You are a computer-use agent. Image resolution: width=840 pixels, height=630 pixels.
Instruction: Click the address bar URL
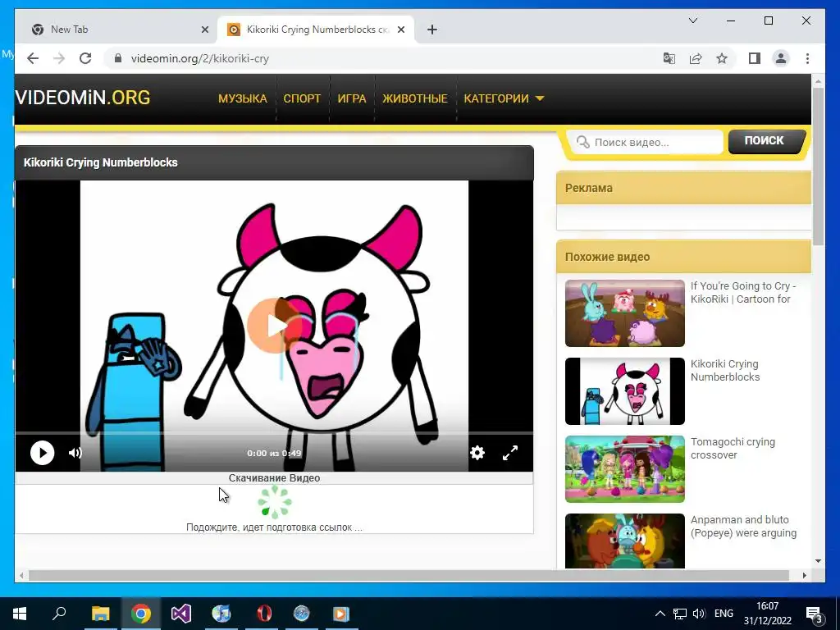click(200, 58)
